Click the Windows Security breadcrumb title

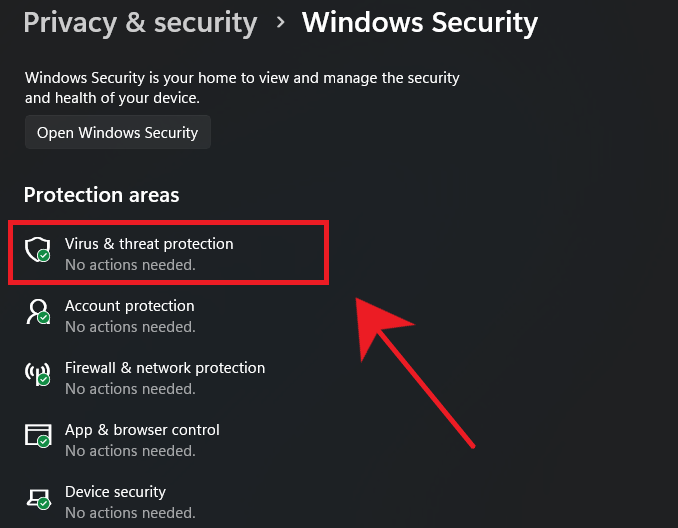click(420, 22)
